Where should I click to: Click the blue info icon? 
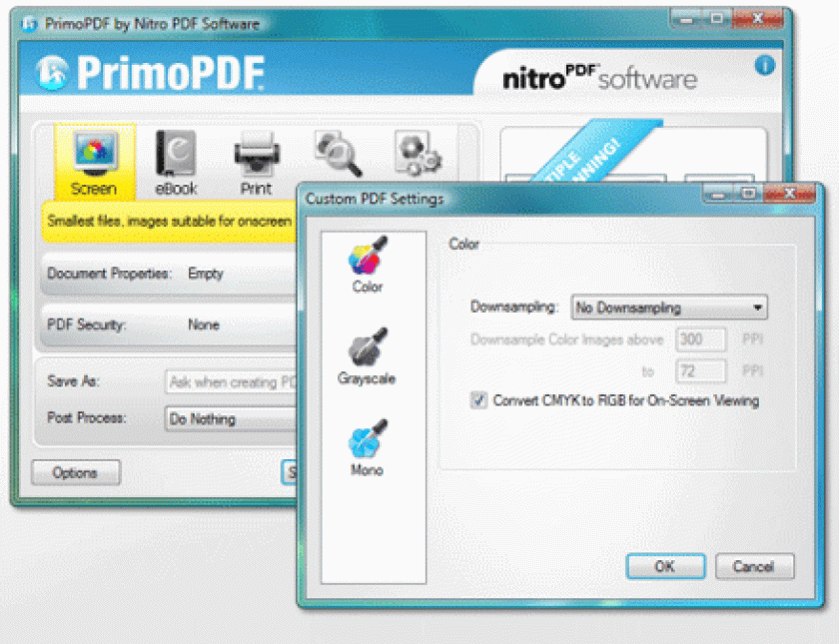765,66
